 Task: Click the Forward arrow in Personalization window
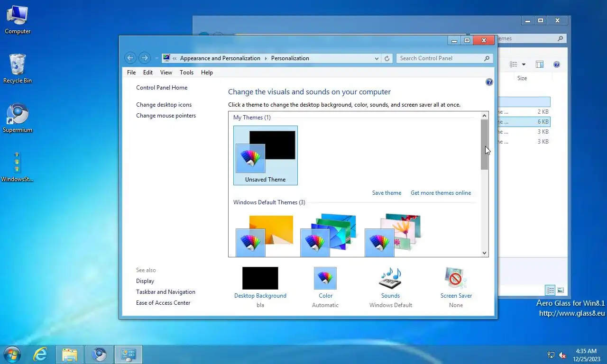point(145,58)
